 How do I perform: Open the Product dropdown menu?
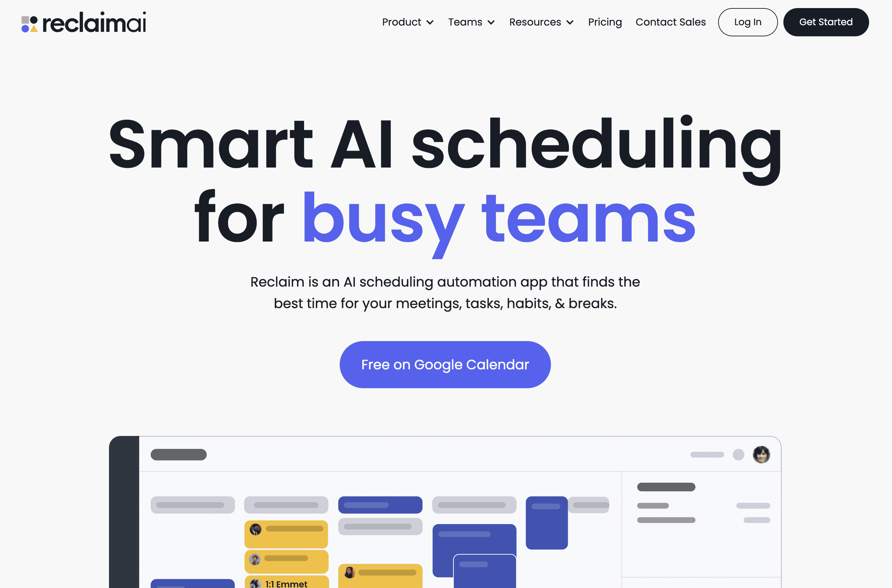pyautogui.click(x=407, y=22)
